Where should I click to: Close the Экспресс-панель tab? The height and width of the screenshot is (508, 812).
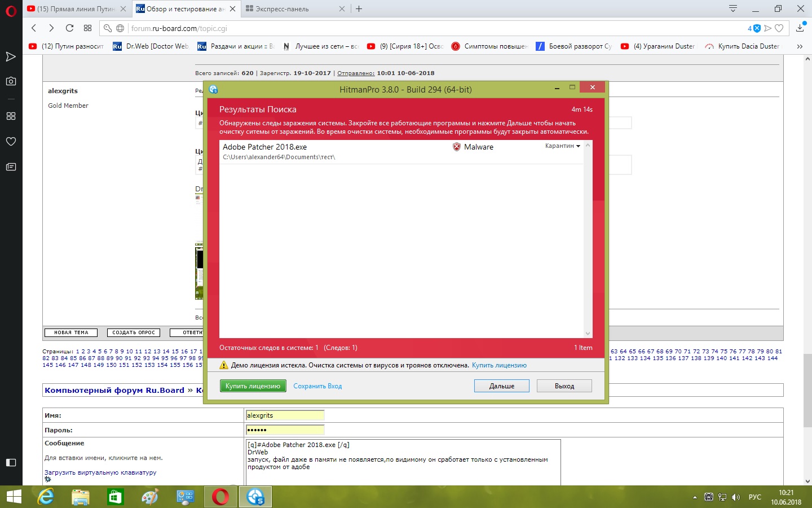342,9
